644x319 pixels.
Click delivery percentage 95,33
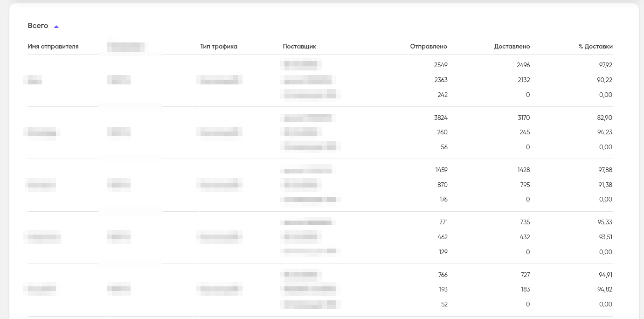[x=605, y=222]
